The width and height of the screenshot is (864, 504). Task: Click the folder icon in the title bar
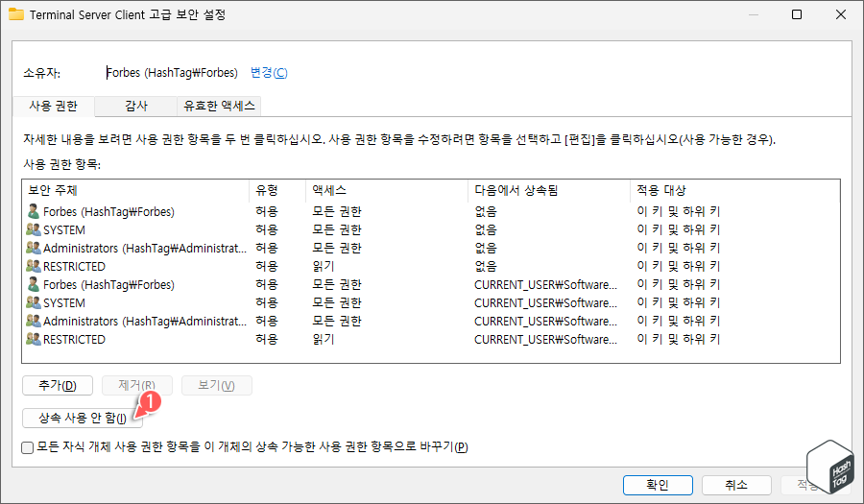pos(16,14)
